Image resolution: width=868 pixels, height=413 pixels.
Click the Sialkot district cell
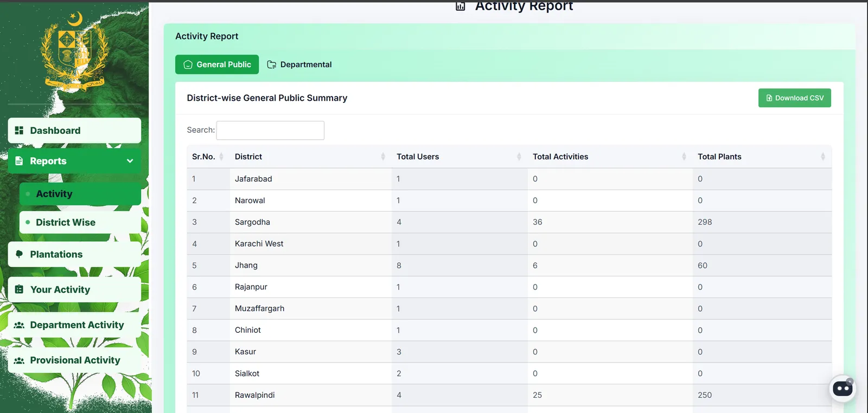[310, 373]
